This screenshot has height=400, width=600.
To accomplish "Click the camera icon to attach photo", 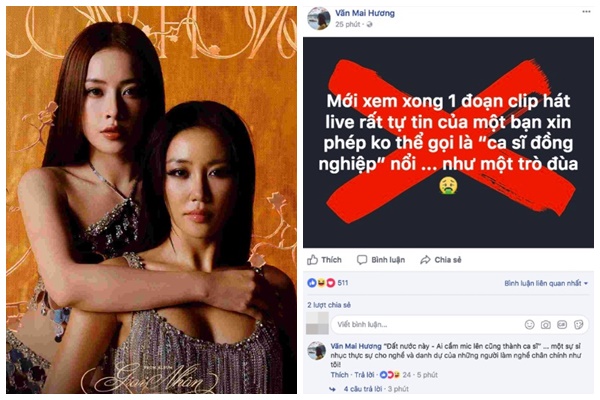I will point(545,324).
